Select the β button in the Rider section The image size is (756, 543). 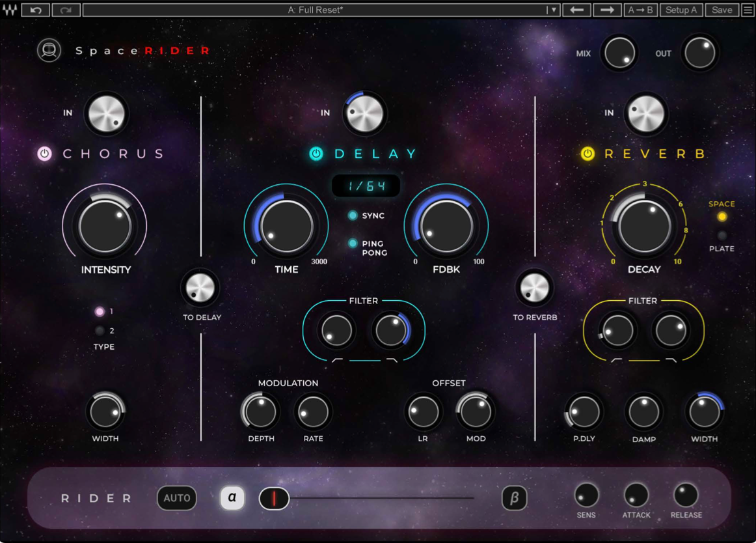click(514, 498)
